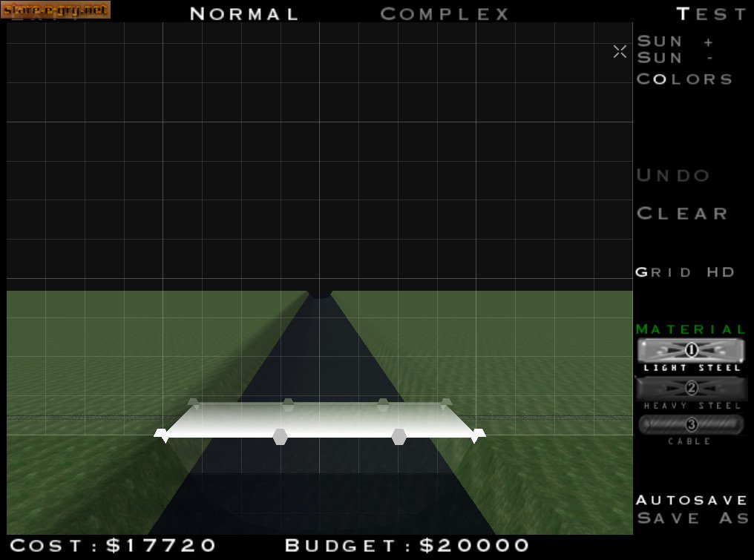Click the front left bridge anchor point

point(163,435)
